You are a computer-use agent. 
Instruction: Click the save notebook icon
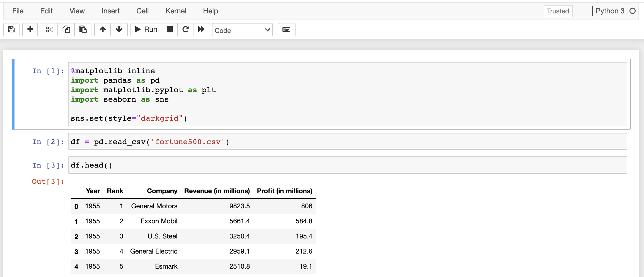(x=11, y=29)
